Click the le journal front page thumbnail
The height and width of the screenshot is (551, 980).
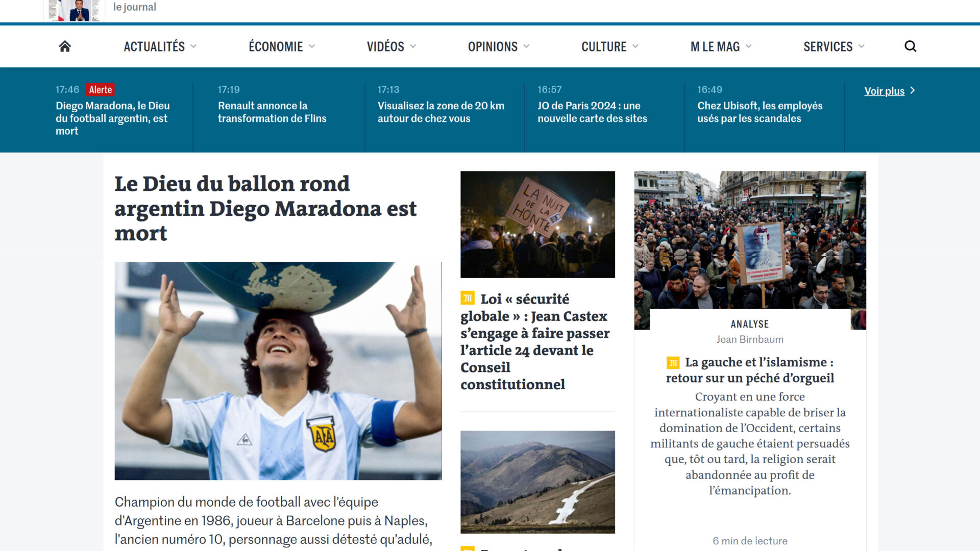75,10
